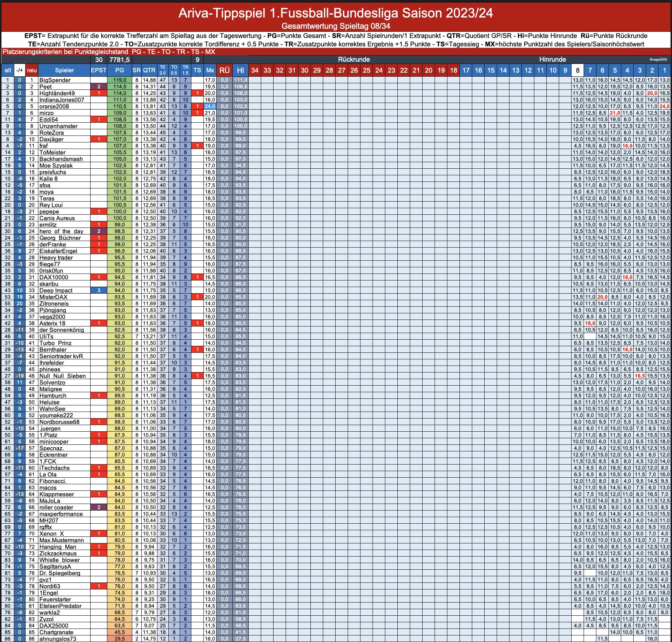Click player 'Unzenhamster'
This screenshot has height=642, width=672.
(x=58, y=126)
